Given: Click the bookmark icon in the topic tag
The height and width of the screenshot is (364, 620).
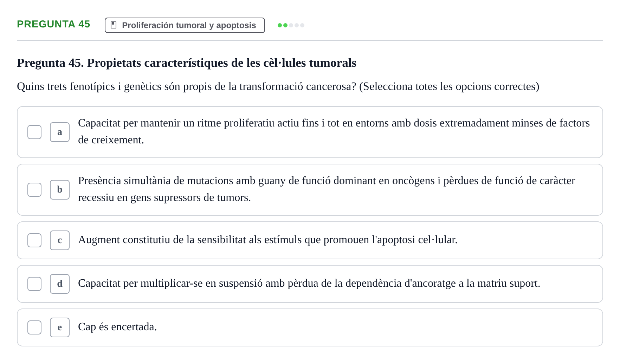Looking at the screenshot, I should (114, 25).
